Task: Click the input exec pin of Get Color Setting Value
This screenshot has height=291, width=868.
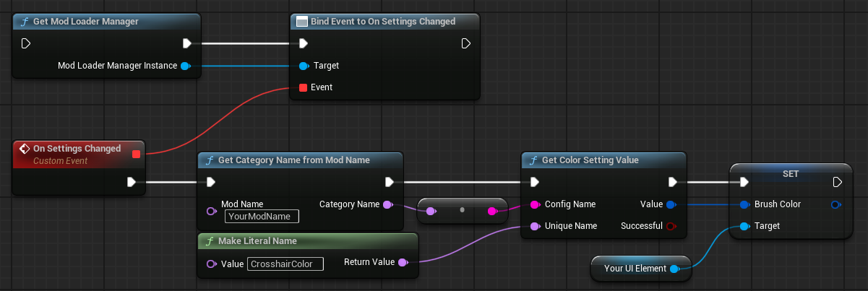Action: coord(535,182)
